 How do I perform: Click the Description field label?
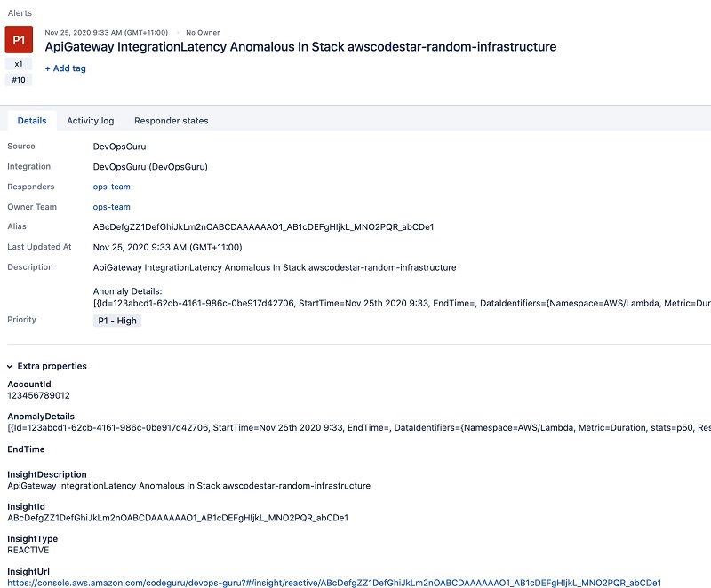pyautogui.click(x=30, y=267)
